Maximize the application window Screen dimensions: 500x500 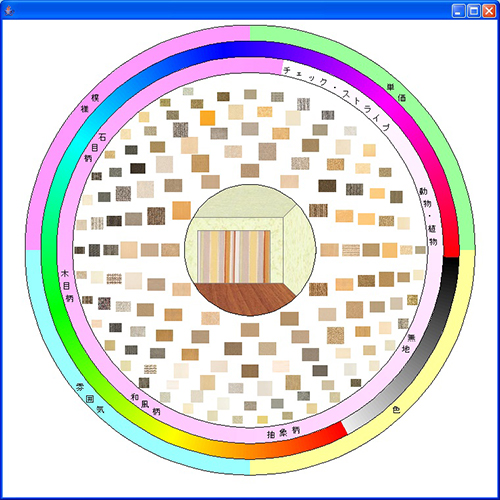pyautogui.click(x=474, y=11)
